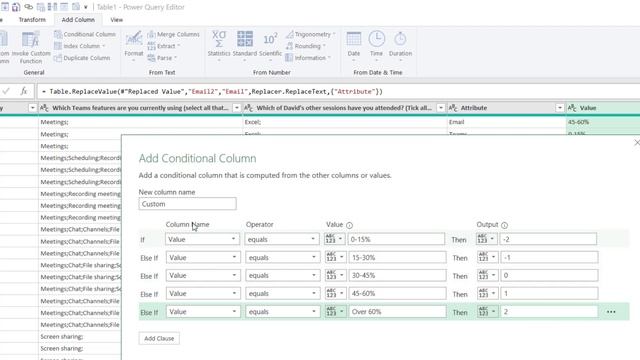Viewport: 640px width, 360px height.
Task: Click the 45-60% value field
Action: (397, 293)
